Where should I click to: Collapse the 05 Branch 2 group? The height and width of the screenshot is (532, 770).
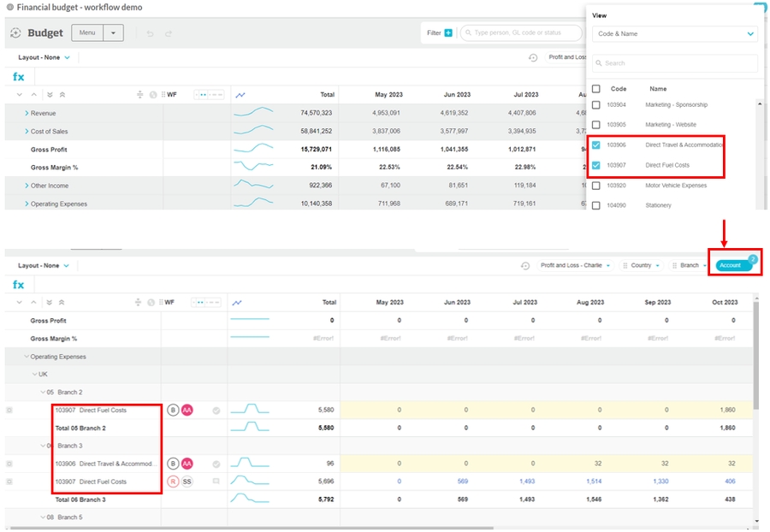[x=40, y=392]
